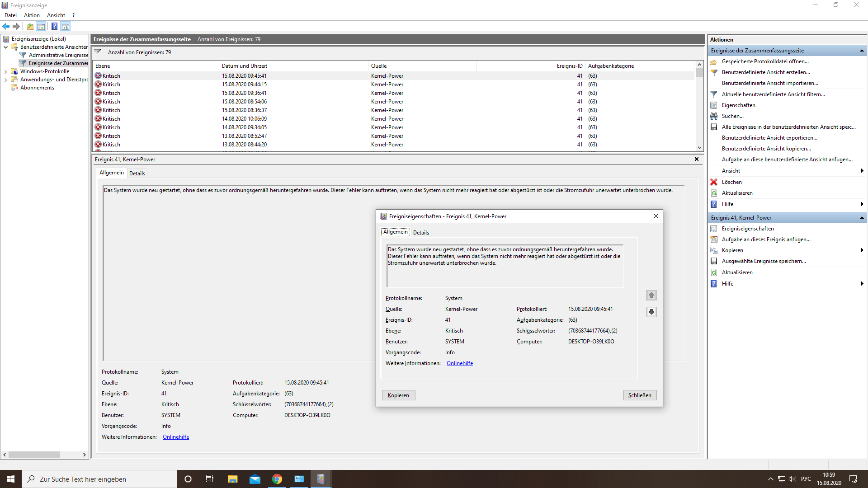The image size is (868, 488).
Task: Select Abonnements tree item
Action: point(37,88)
